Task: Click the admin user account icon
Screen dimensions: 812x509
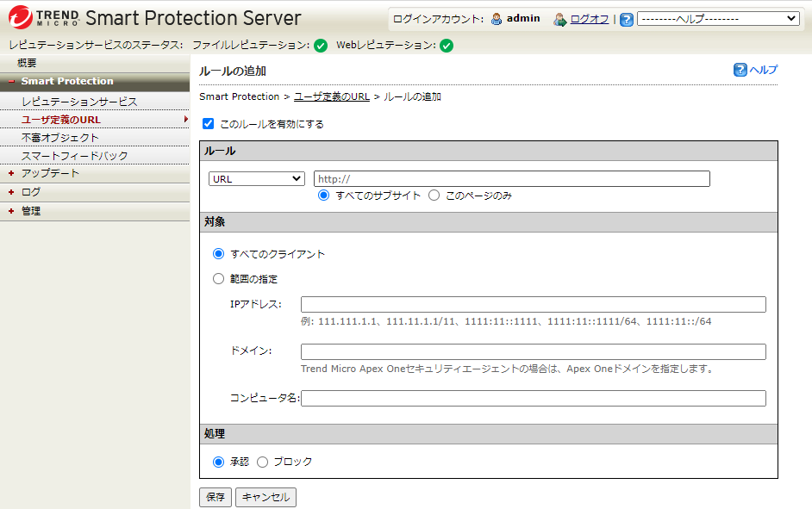Action: coord(497,19)
